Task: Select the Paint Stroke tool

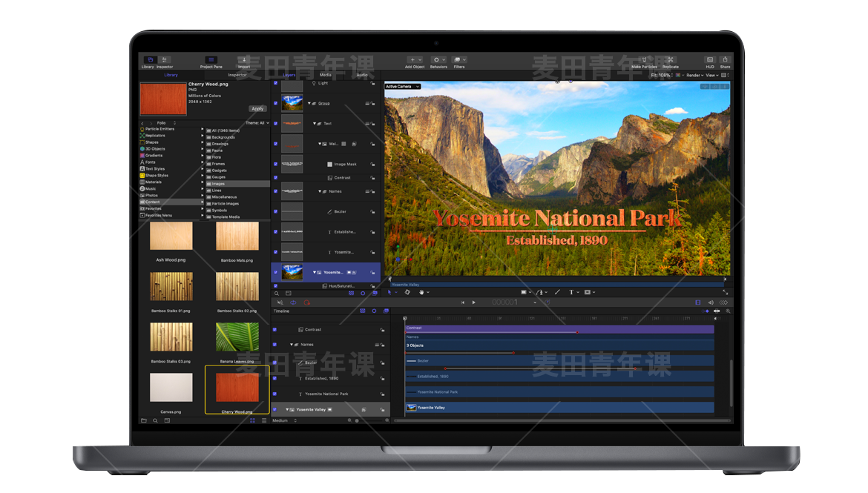Action: [x=557, y=292]
